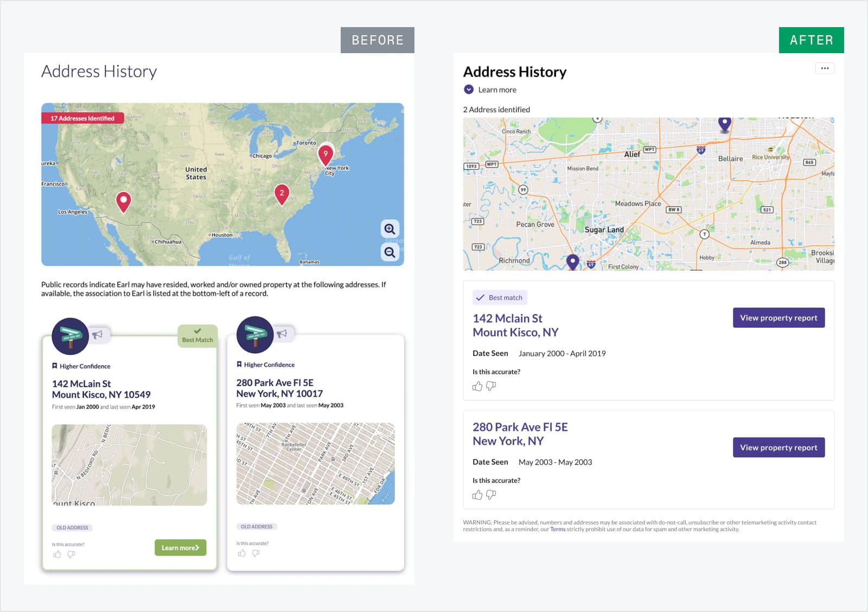The width and height of the screenshot is (868, 612).
Task: Click green Learn more button on Before card
Action: point(180,547)
